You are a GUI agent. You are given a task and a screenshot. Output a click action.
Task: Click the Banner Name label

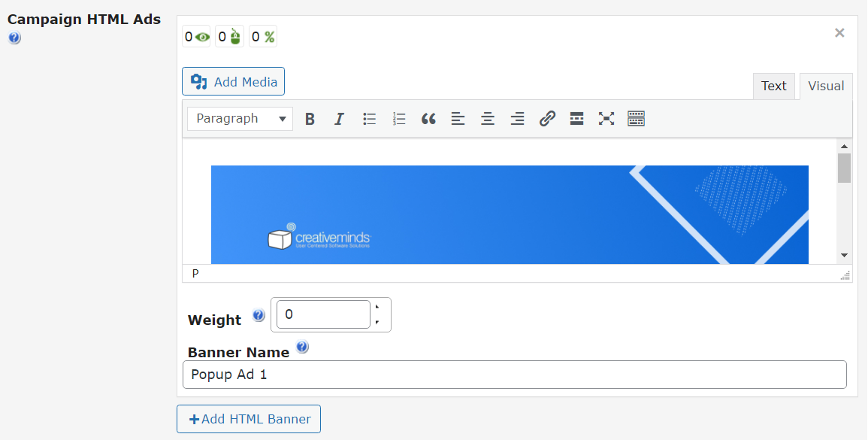(x=238, y=353)
